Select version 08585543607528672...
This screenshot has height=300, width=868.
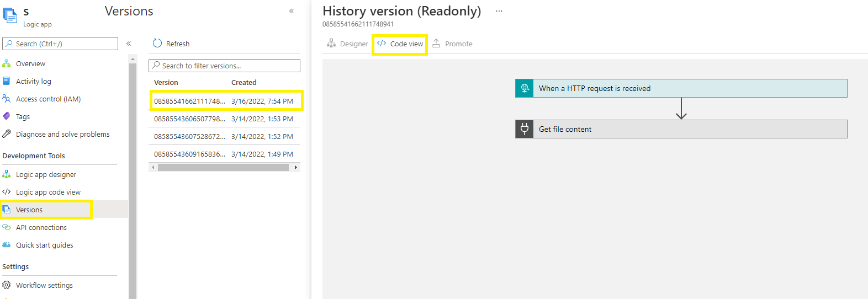point(189,136)
